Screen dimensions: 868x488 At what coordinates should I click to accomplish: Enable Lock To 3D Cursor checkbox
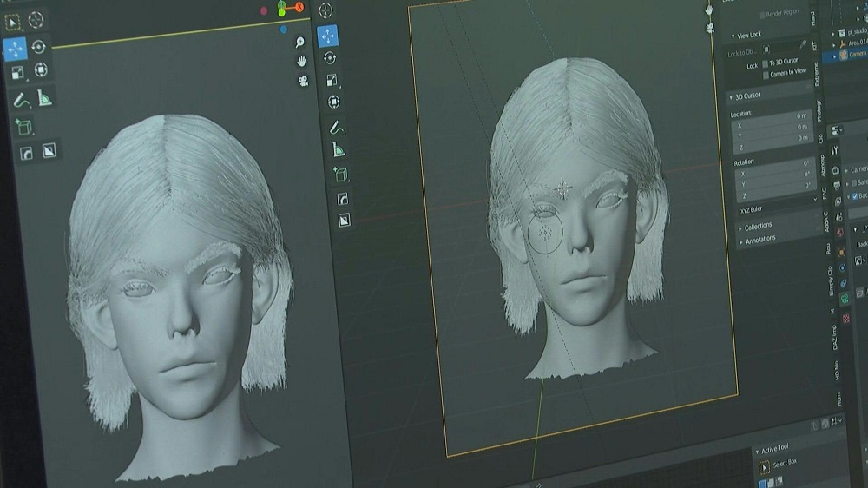click(x=766, y=63)
